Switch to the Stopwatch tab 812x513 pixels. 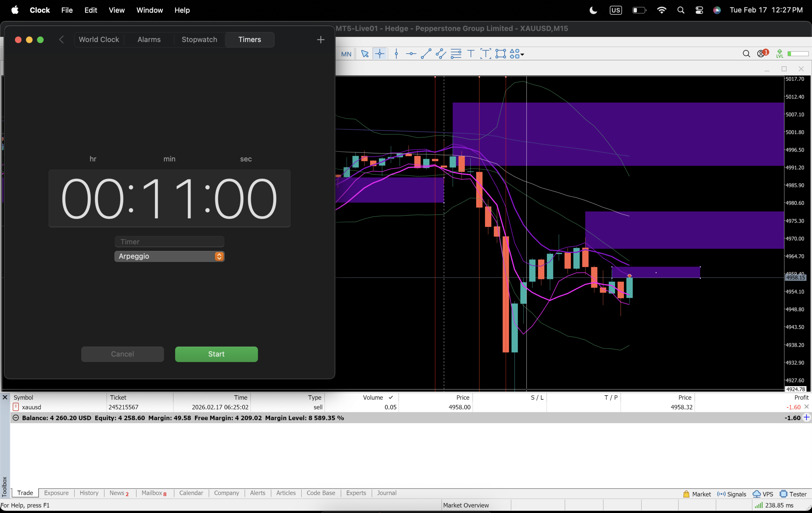[199, 39]
